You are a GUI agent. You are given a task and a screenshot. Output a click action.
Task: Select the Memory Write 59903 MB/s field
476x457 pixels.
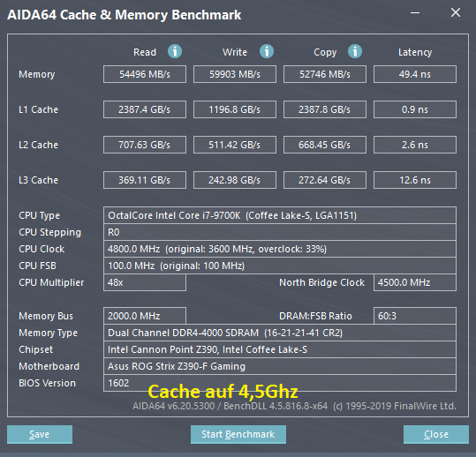(x=235, y=74)
